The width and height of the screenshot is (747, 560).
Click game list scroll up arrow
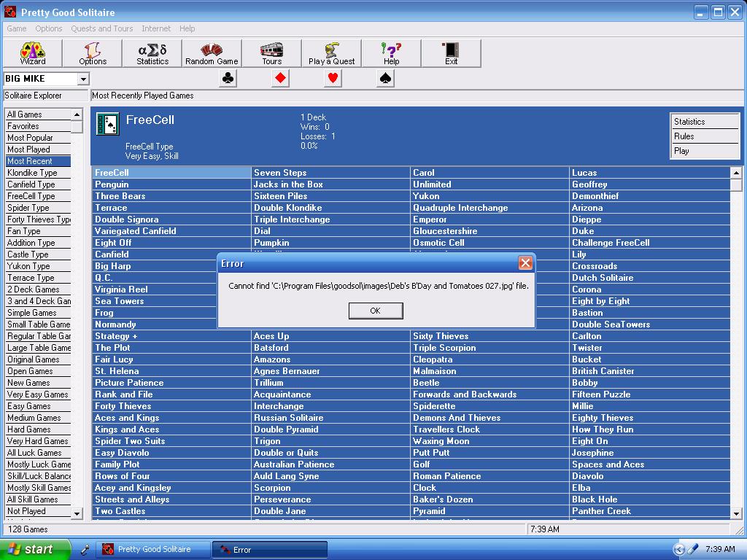pyautogui.click(x=736, y=173)
